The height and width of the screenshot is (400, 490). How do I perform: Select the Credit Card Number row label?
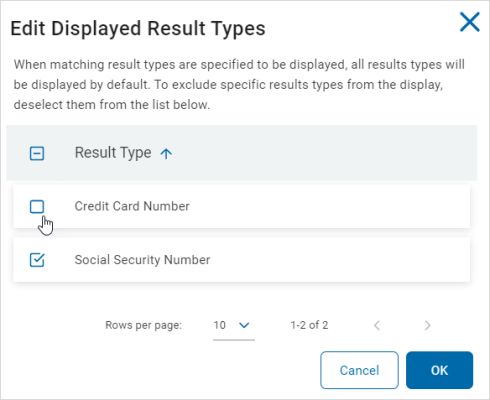coord(132,206)
